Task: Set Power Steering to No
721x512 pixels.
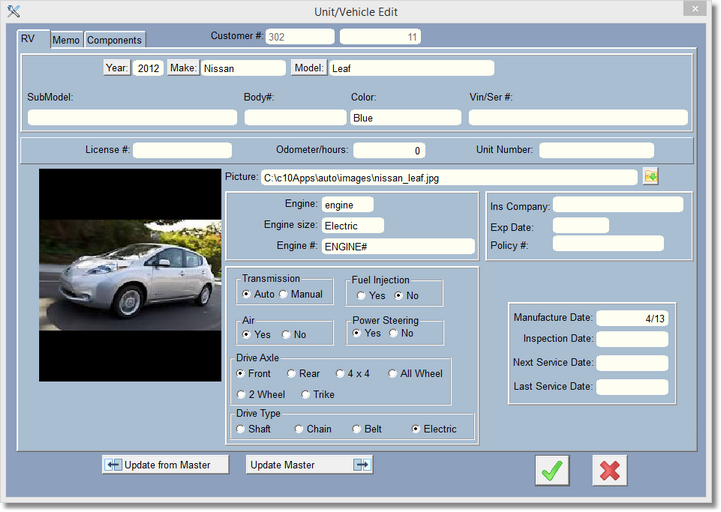Action: click(x=393, y=333)
